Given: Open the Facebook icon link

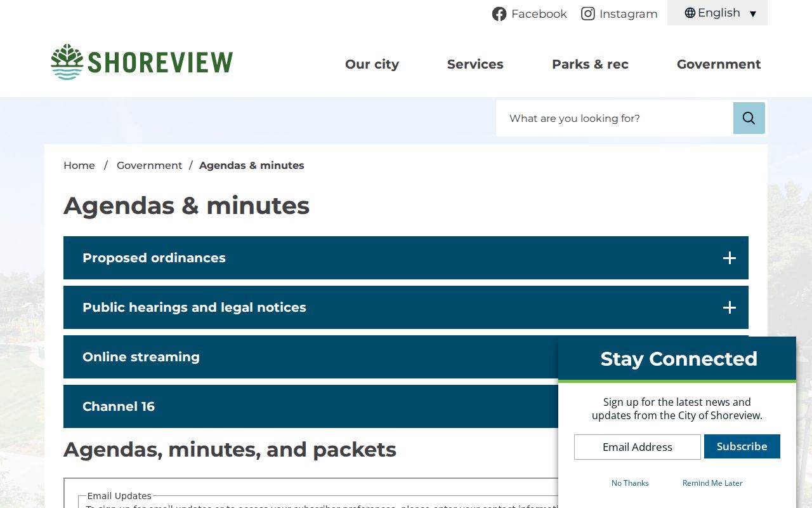Looking at the screenshot, I should (499, 14).
